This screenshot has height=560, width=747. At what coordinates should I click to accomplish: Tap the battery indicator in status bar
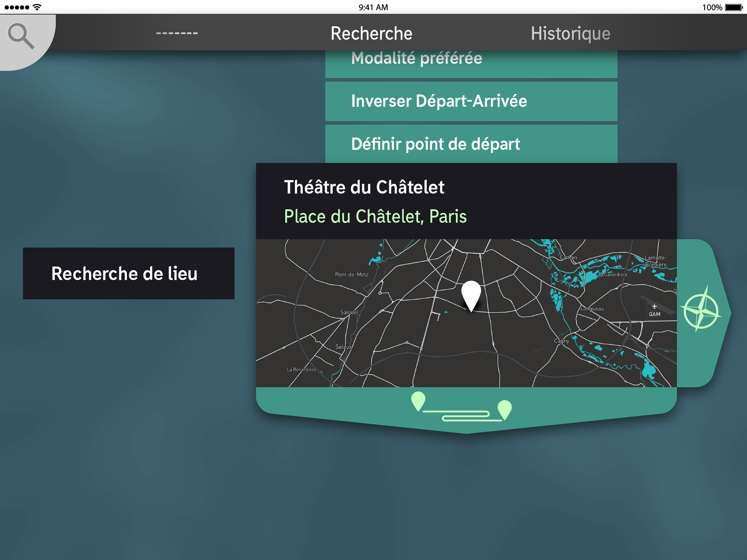[x=734, y=7]
